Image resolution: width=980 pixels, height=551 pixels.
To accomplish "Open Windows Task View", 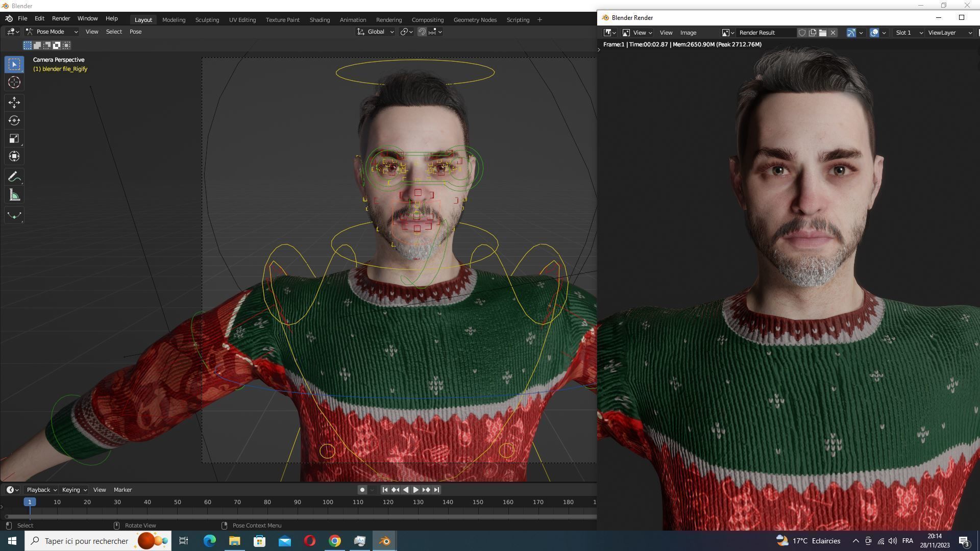I will click(184, 541).
